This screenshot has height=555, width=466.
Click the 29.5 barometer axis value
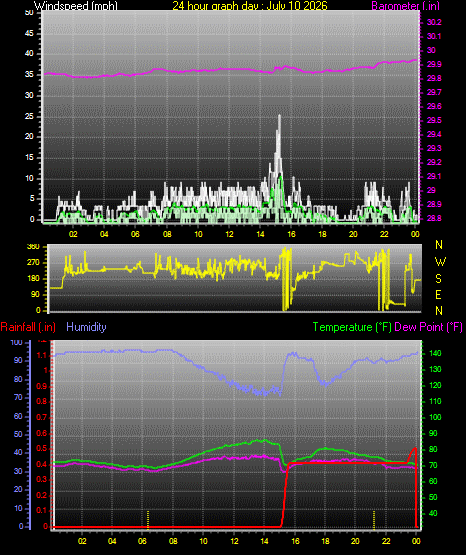click(x=434, y=120)
